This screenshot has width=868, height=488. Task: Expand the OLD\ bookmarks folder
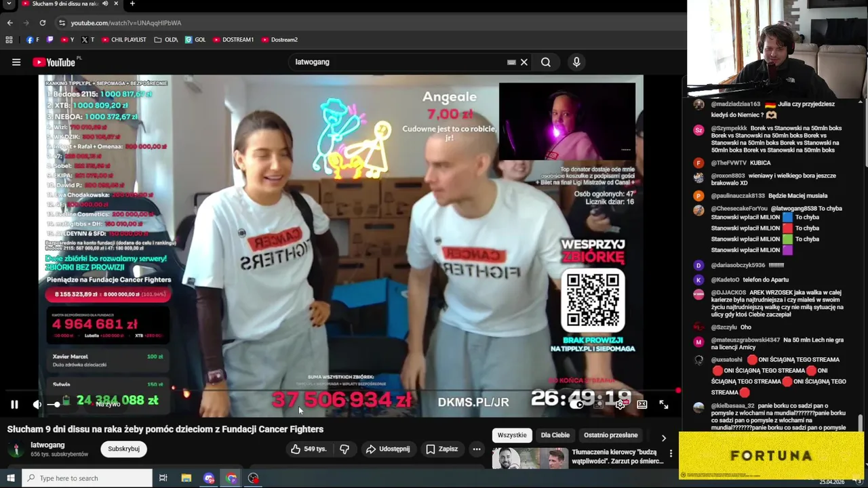pos(166,40)
